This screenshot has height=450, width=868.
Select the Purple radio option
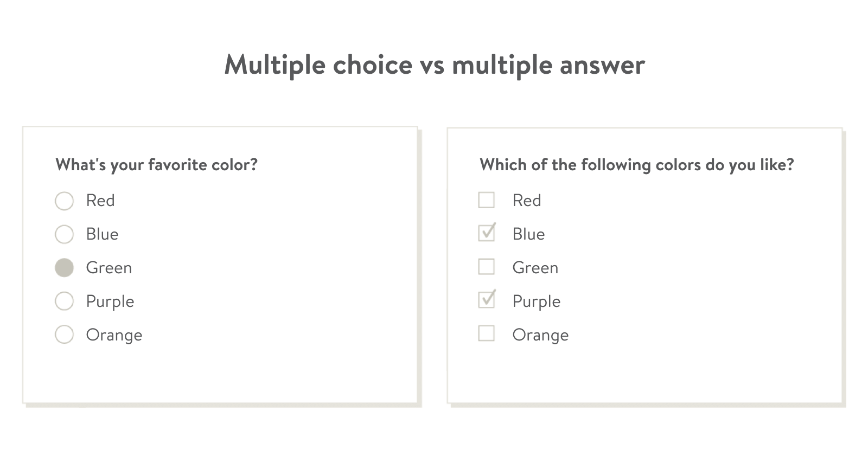point(64,301)
